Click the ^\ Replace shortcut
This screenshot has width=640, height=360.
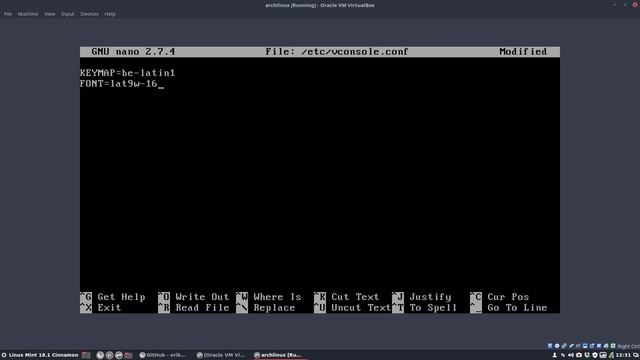[x=265, y=308]
